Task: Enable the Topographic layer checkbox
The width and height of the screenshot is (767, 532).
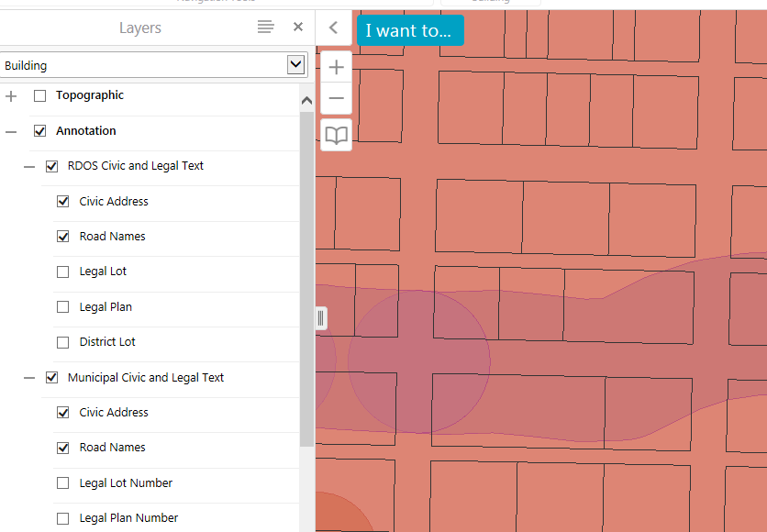Action: (x=40, y=95)
